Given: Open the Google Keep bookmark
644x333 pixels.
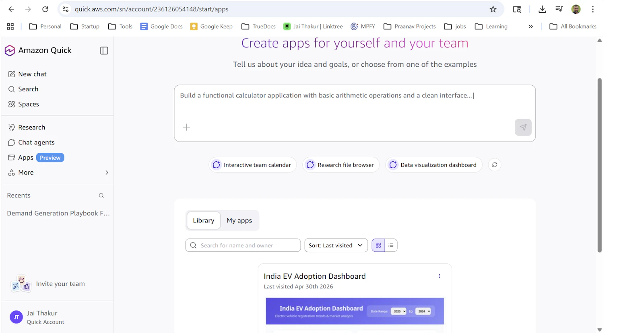Looking at the screenshot, I should click(211, 27).
